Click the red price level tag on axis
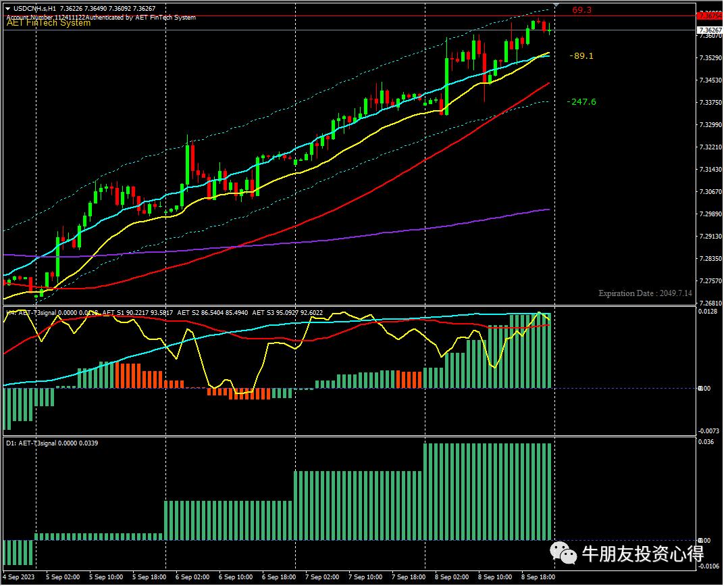This screenshot has width=728, height=586. pyautogui.click(x=710, y=15)
